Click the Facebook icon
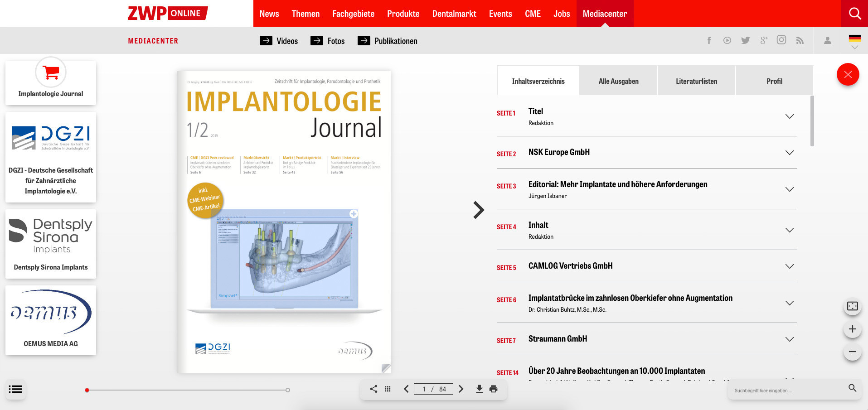This screenshot has width=868, height=410. point(709,40)
